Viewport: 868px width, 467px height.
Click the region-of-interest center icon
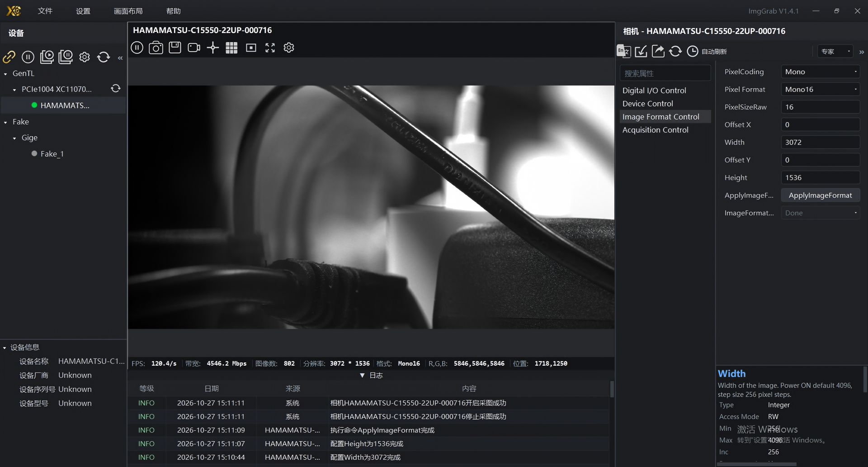click(251, 48)
